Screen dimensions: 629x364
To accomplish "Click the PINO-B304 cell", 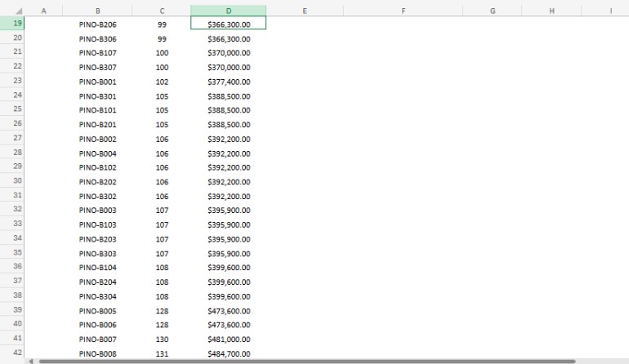I will pos(97,296).
